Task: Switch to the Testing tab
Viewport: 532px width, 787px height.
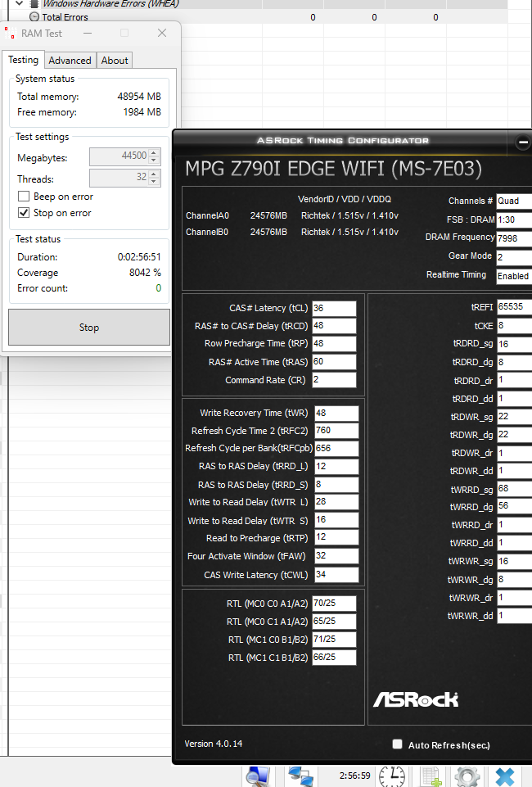Action: click(23, 60)
